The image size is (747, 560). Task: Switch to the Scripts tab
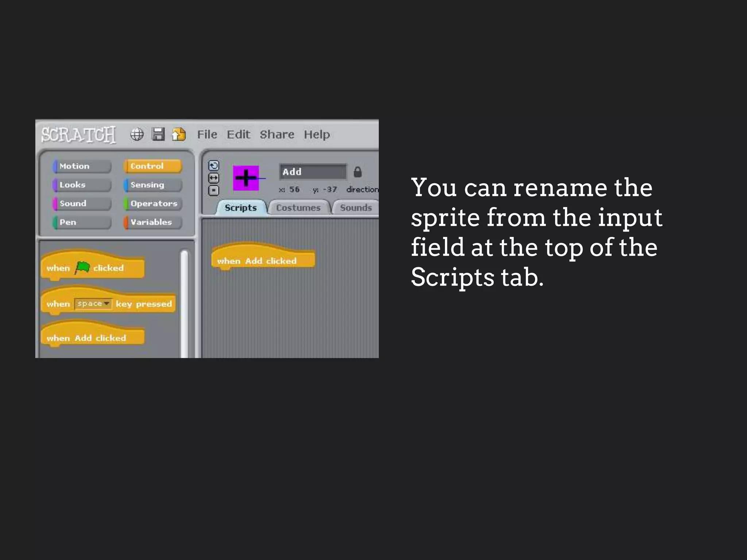[x=241, y=208]
